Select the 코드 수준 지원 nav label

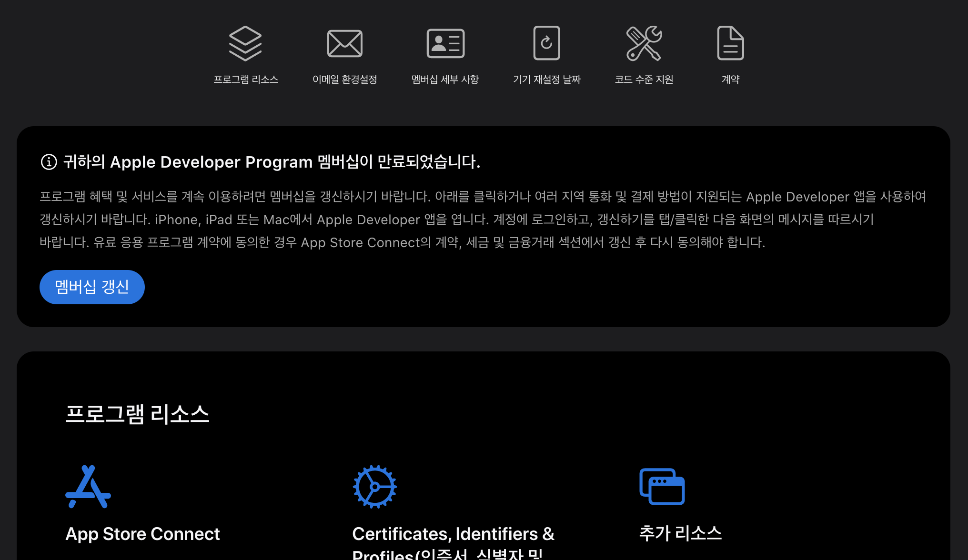point(644,80)
